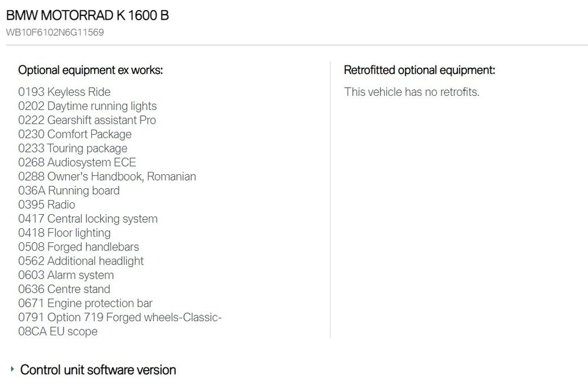Click the 0671 Engine protection bar entry
The height and width of the screenshot is (390, 588).
(85, 304)
